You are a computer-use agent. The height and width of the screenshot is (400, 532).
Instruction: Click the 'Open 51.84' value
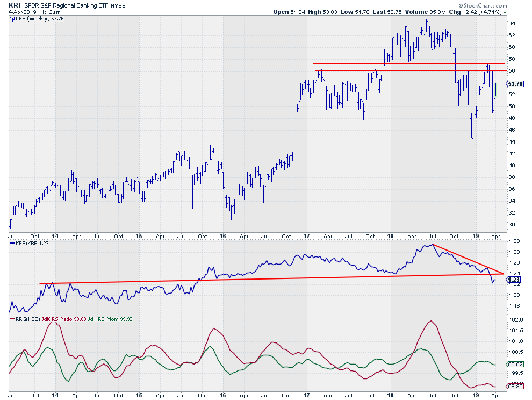click(289, 12)
